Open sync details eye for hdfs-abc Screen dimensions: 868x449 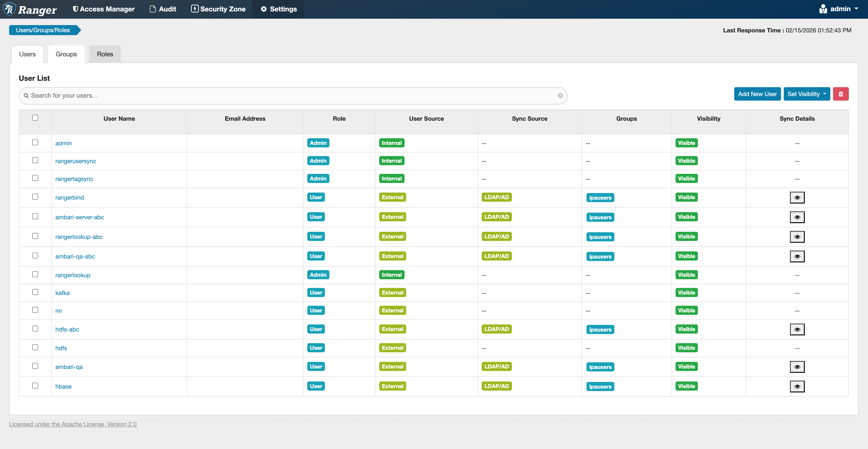pos(797,329)
